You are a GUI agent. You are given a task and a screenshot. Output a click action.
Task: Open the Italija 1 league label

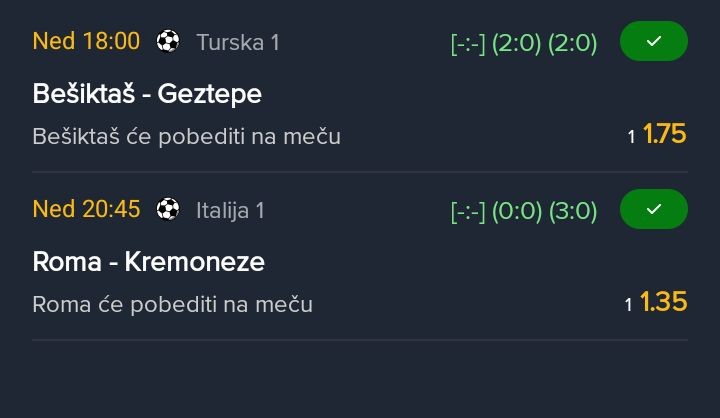[x=230, y=210]
